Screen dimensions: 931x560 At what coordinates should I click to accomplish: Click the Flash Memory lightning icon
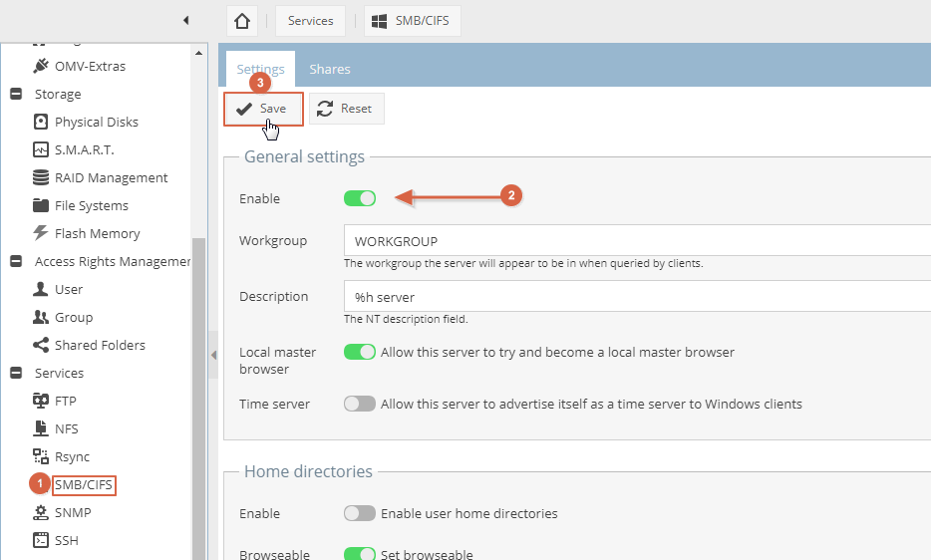(x=41, y=233)
